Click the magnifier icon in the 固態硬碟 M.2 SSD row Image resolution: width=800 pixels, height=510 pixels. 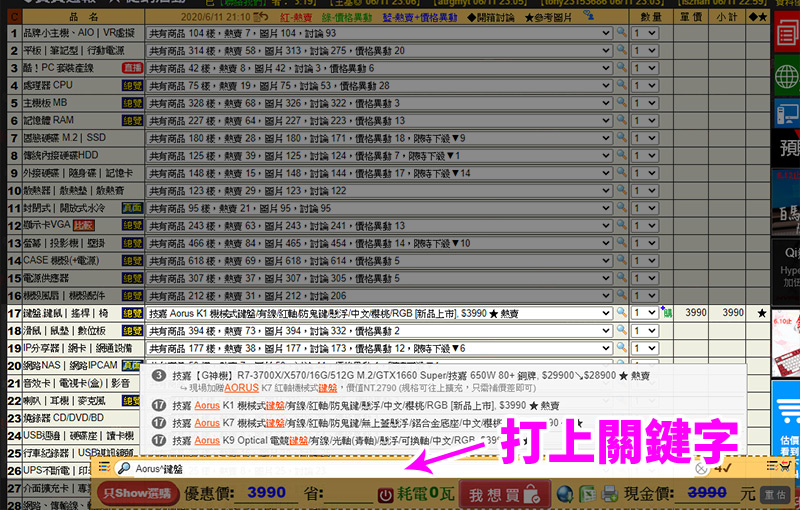coord(621,138)
